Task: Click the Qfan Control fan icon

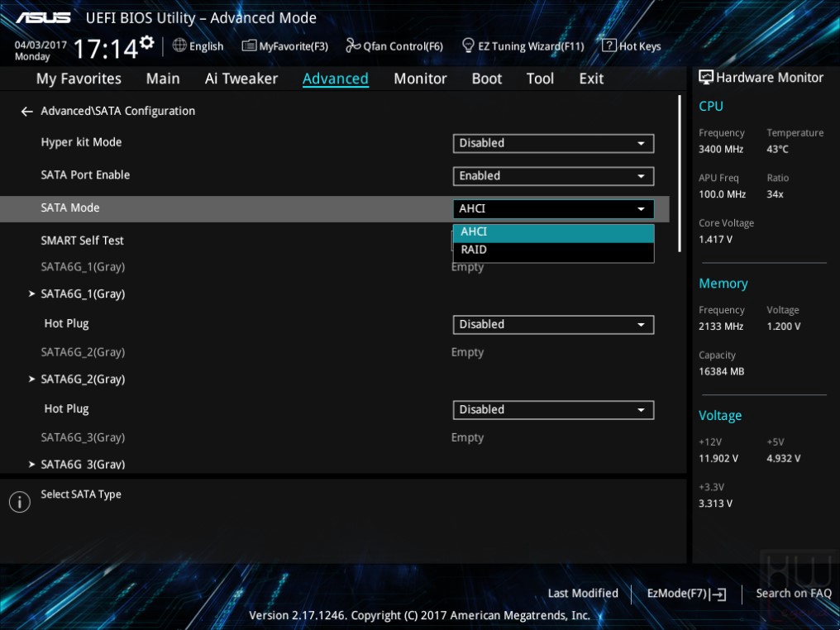Action: coord(353,45)
